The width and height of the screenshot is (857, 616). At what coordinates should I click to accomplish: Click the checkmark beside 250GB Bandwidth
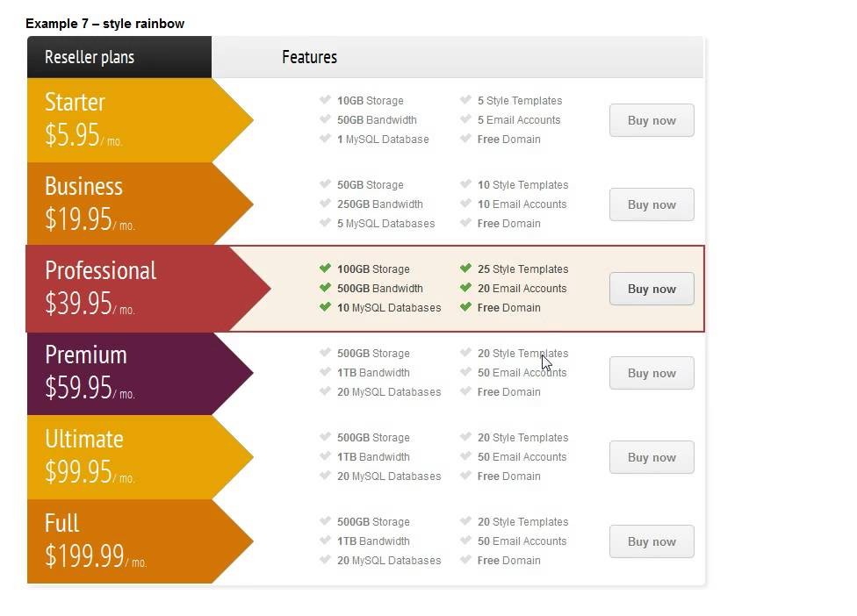tap(325, 204)
